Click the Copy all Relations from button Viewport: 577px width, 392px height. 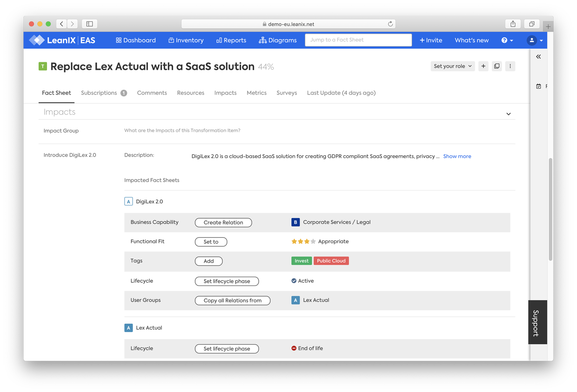pyautogui.click(x=233, y=301)
